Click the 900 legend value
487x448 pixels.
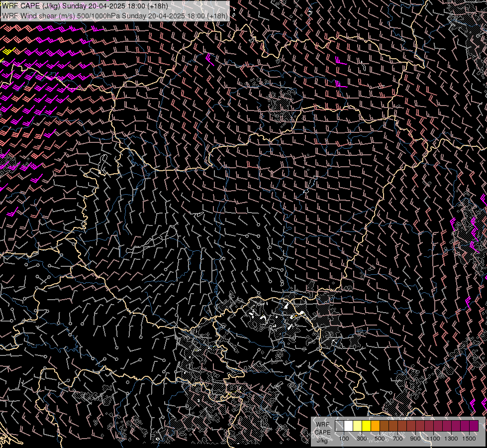[415, 439]
